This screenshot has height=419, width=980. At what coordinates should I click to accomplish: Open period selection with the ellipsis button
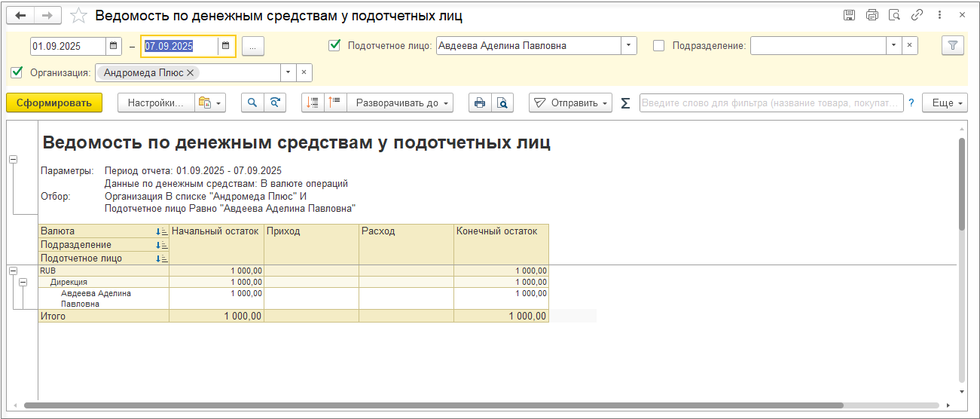click(x=252, y=46)
